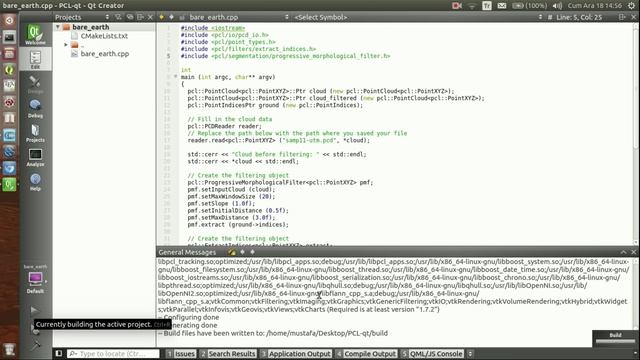Open output panes extra options arrows
The image size is (640, 360).
point(470,353)
